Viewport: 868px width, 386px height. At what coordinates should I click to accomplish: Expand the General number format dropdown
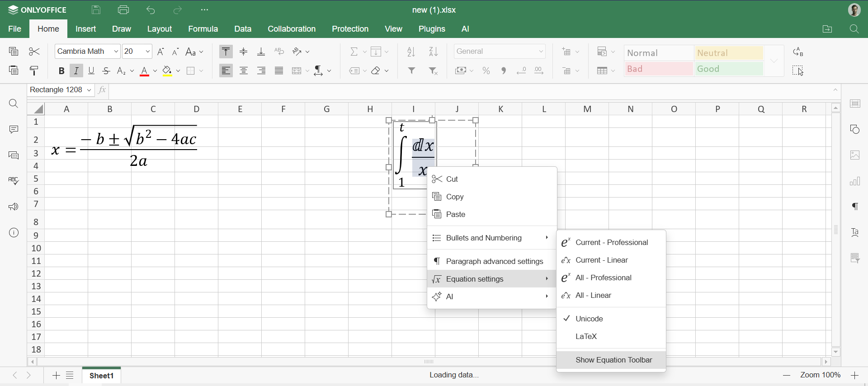point(541,52)
